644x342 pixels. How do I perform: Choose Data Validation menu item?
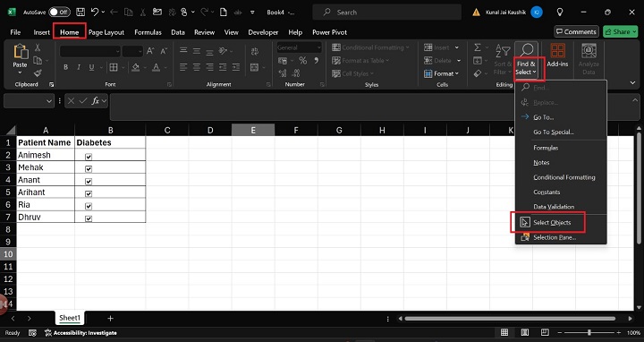pyautogui.click(x=561, y=206)
